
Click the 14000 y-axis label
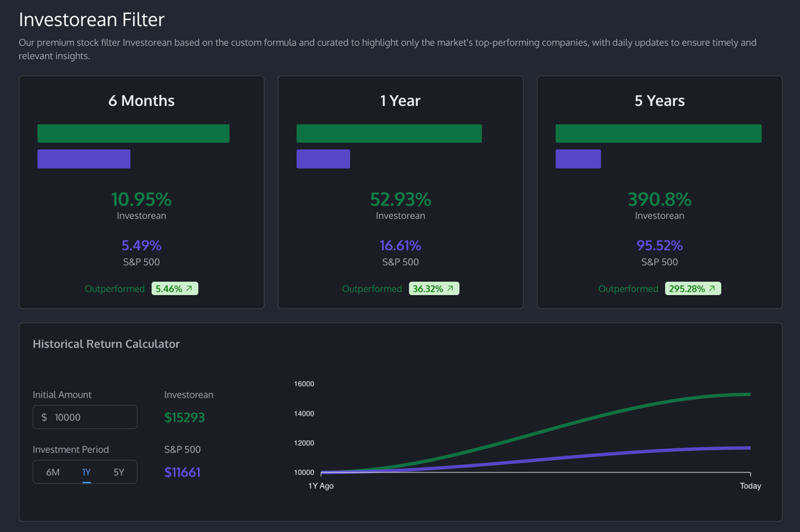point(304,413)
